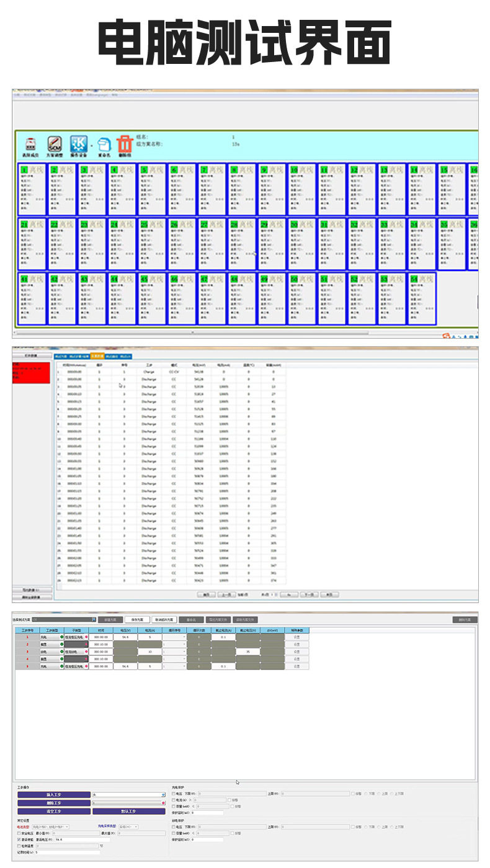Click the 删除方案 button at top right

[x=465, y=619]
